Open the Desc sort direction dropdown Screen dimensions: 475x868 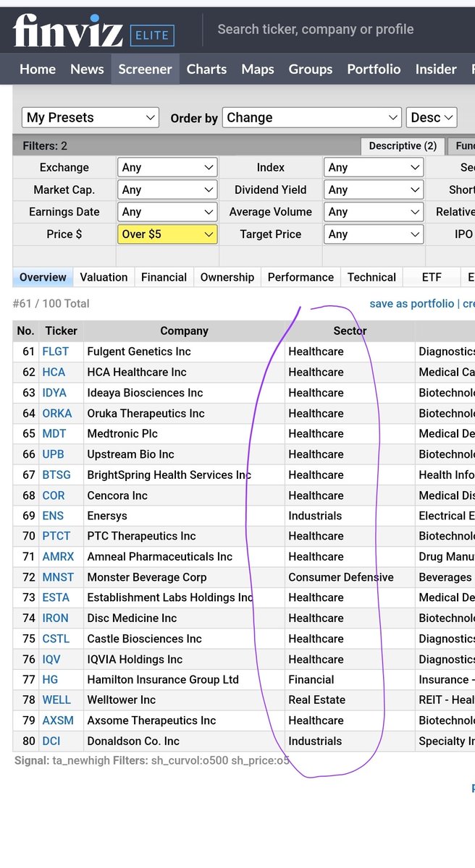pos(432,117)
